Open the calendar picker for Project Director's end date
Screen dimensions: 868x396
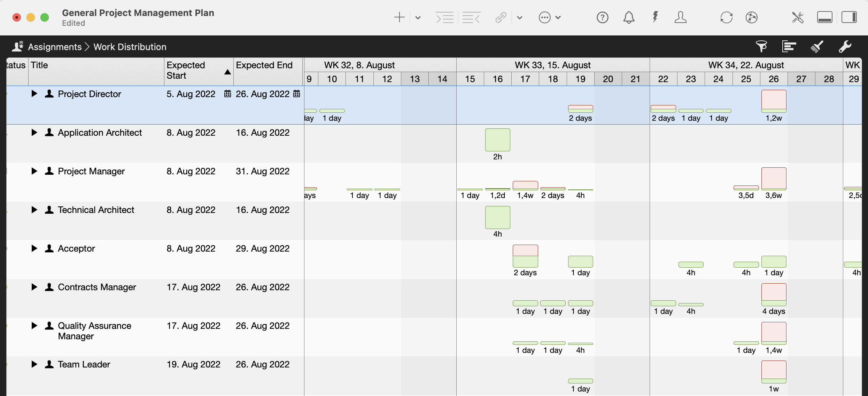296,94
